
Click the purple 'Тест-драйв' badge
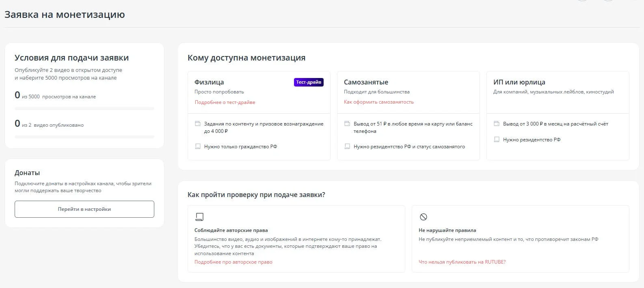pos(309,82)
